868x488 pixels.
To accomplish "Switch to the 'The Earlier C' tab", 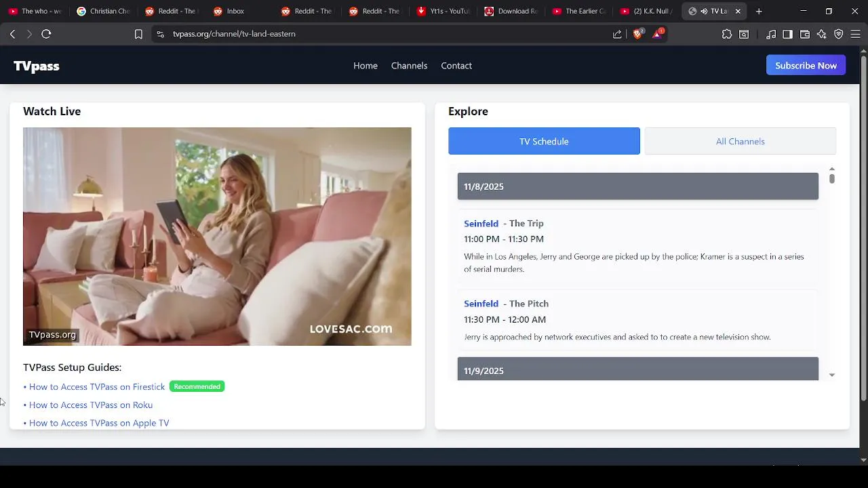I will tap(579, 11).
